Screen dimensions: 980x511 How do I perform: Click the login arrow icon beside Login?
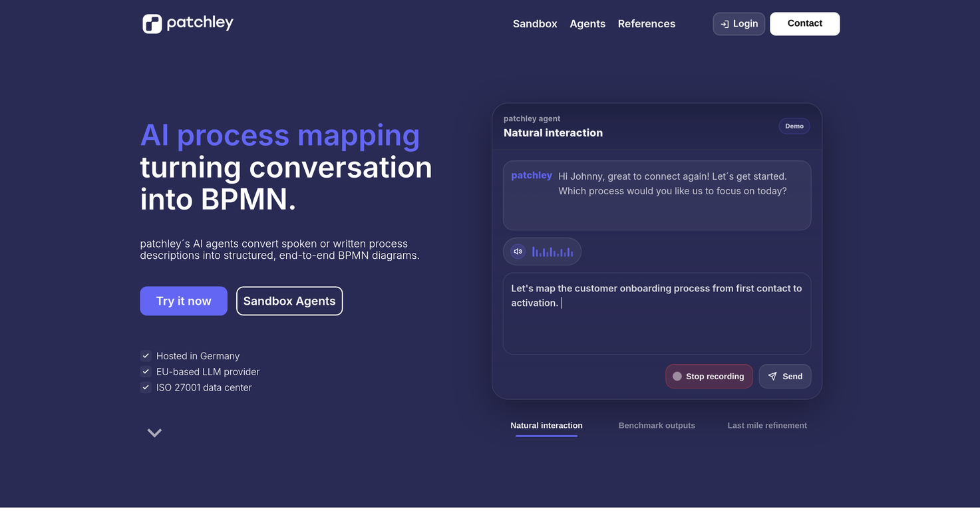point(724,23)
